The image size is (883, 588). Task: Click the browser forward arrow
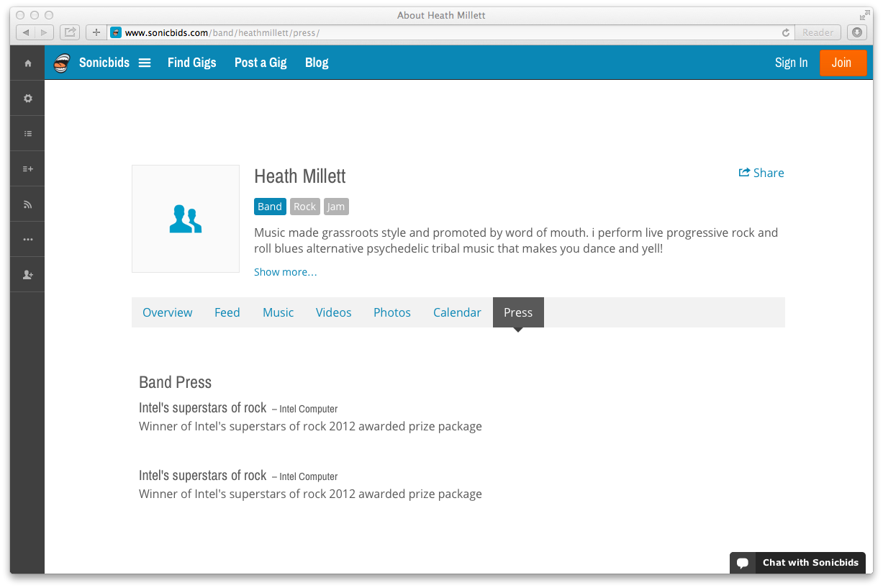pos(45,32)
